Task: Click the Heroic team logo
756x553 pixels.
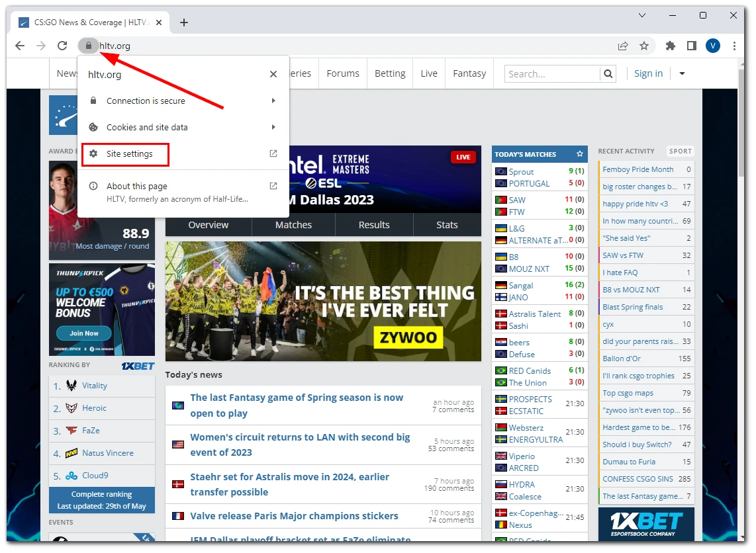Action: tap(71, 408)
